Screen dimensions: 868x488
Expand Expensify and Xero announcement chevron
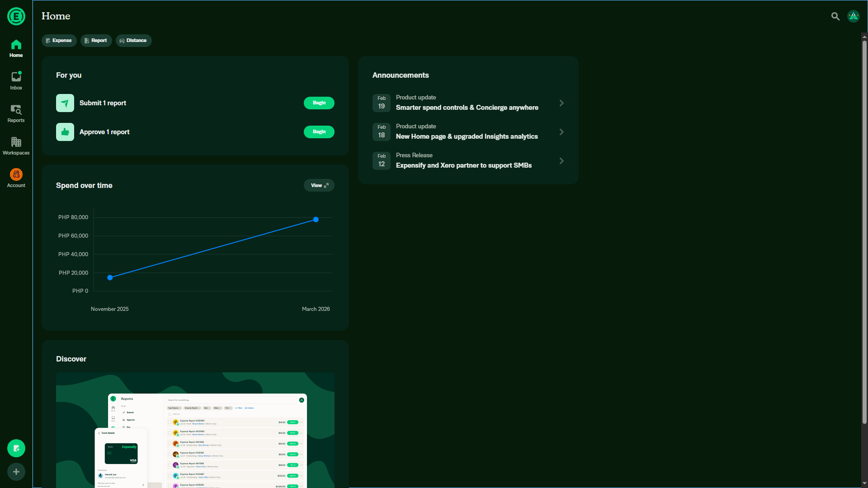tap(561, 161)
